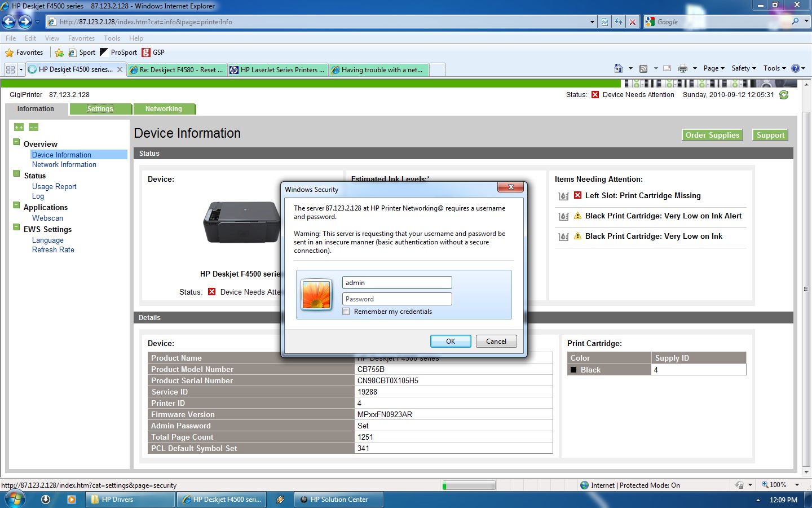The height and width of the screenshot is (508, 812).
Task: Open the Help menu in menu bar
Action: point(136,38)
